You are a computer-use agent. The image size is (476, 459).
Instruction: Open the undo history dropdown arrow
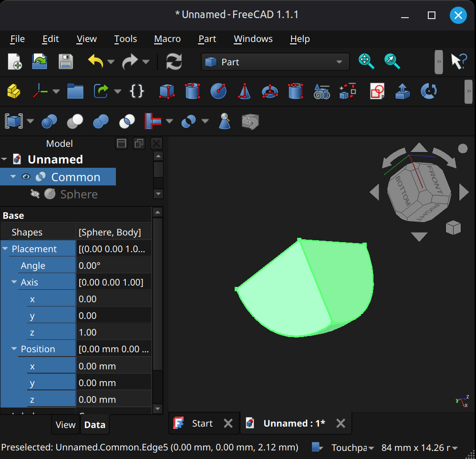[x=111, y=62]
